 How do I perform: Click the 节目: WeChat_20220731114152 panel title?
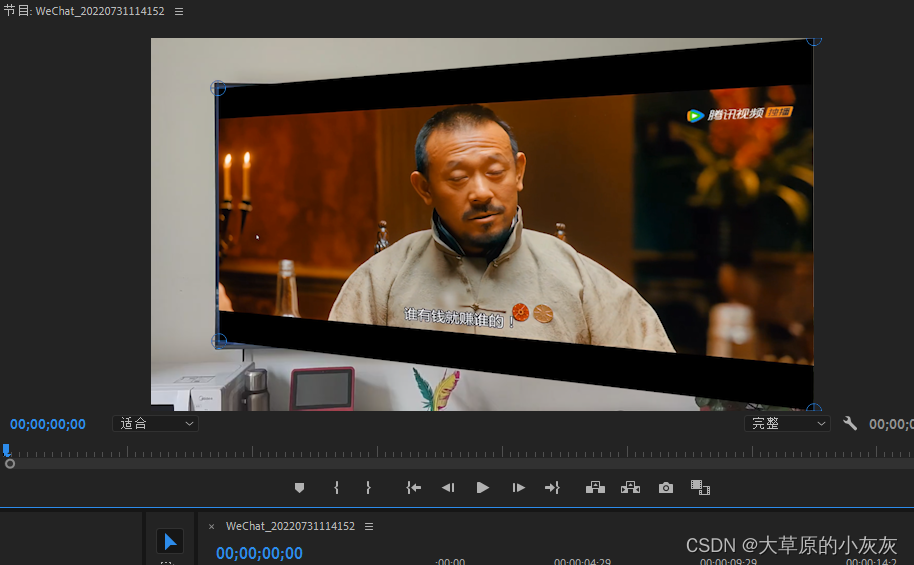pyautogui.click(x=84, y=11)
